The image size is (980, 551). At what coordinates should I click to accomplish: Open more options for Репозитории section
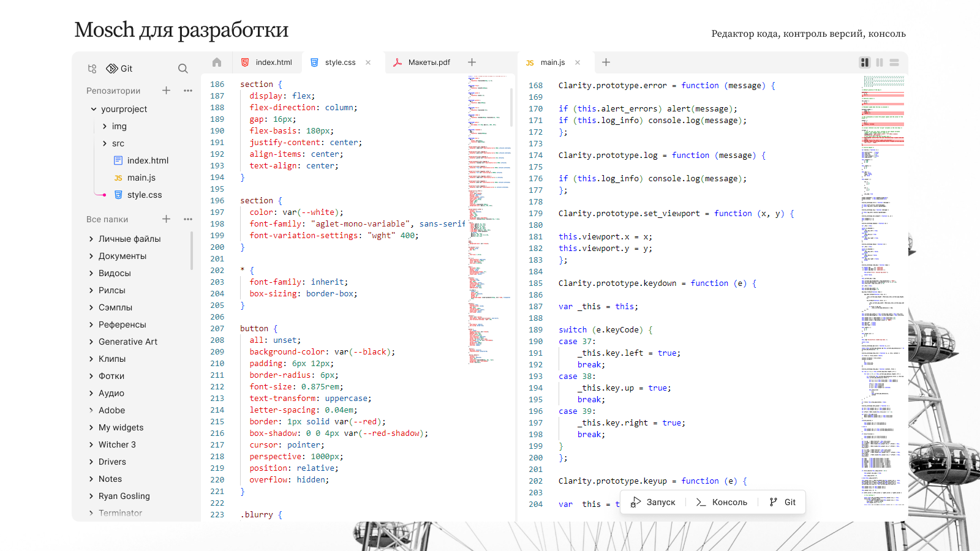point(188,91)
